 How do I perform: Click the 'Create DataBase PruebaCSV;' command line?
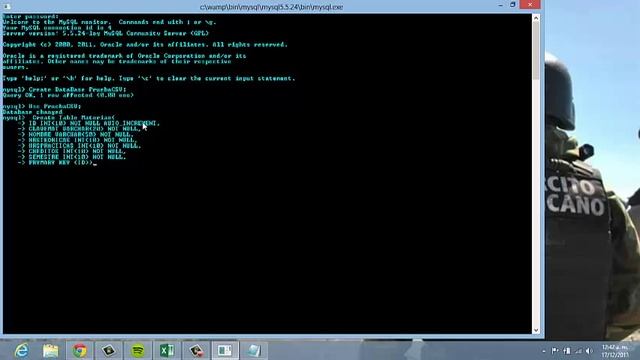[x=64, y=89]
